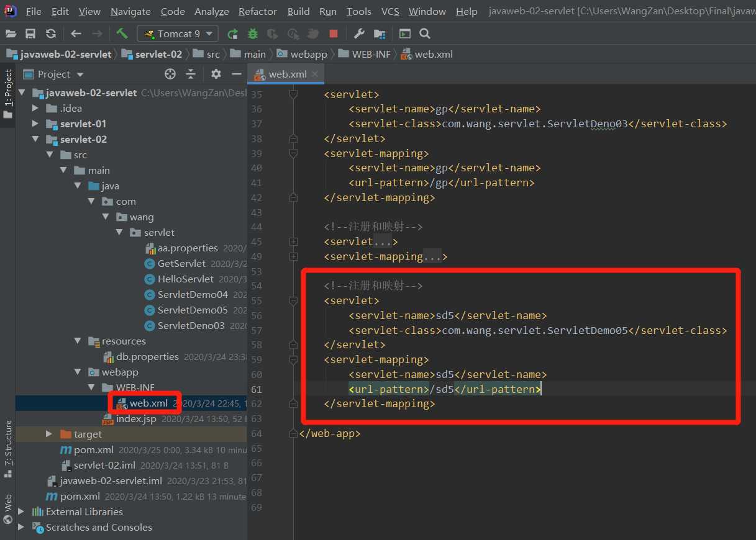Screen dimensions: 756x540
Task: Open the Analyze menu
Action: (x=211, y=12)
